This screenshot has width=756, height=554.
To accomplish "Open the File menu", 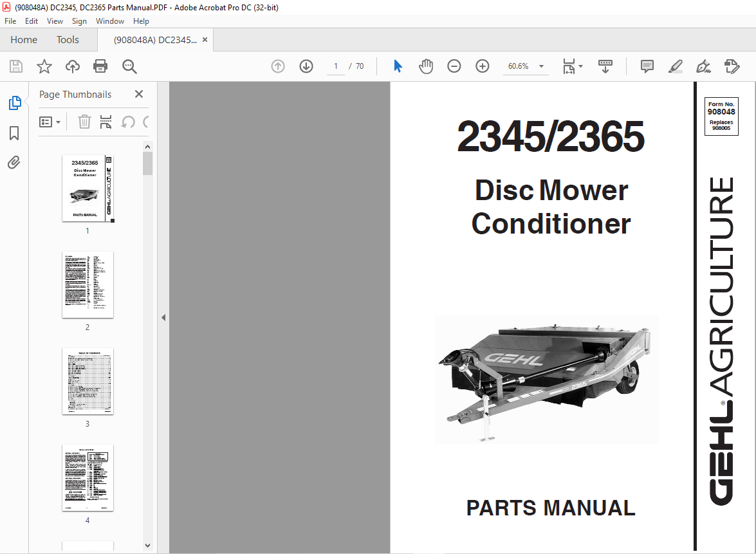I will (10, 21).
